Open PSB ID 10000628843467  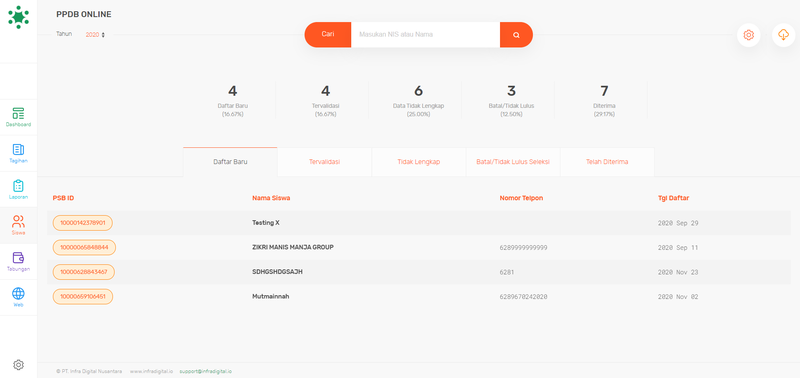84,272
